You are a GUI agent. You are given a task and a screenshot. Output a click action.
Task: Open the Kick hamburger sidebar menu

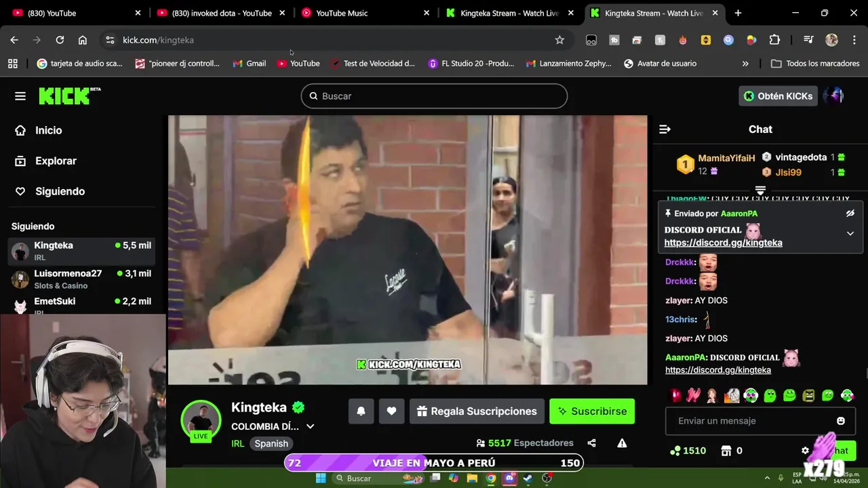pyautogui.click(x=20, y=96)
